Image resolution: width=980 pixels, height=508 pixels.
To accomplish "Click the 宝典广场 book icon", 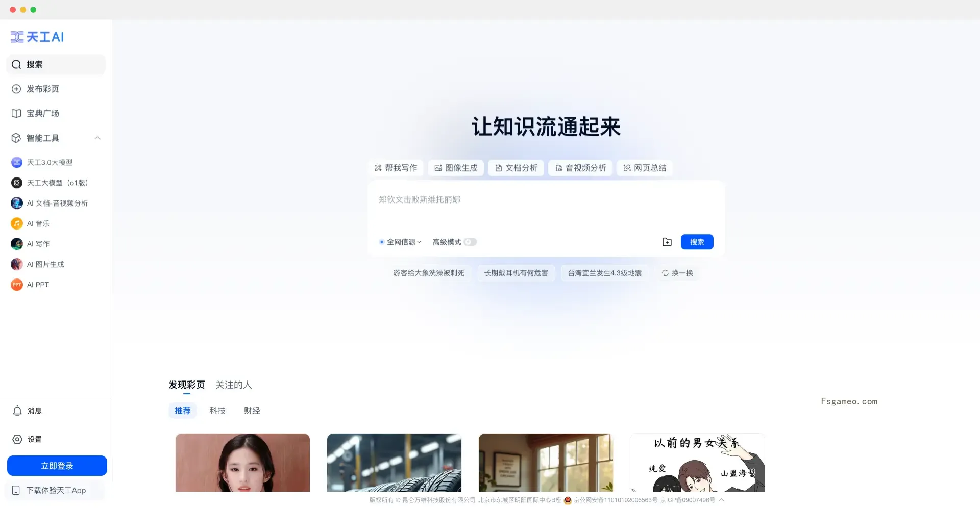I will point(16,113).
